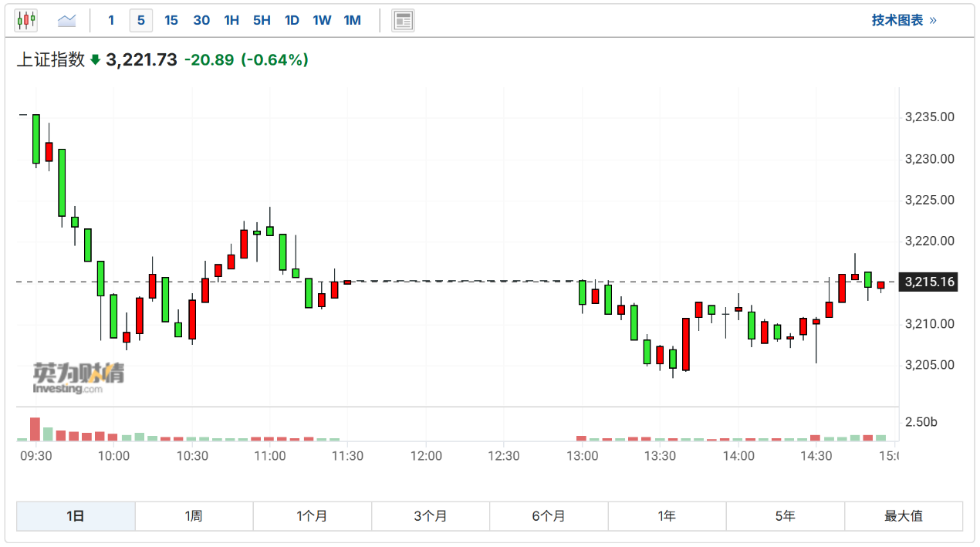Select the 15 minute interval

171,20
